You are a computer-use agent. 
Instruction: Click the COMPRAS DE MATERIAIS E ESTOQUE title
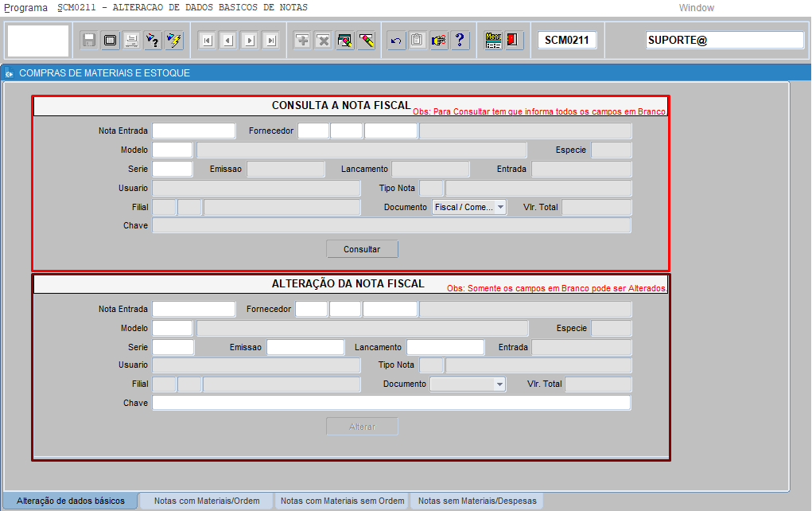(105, 73)
